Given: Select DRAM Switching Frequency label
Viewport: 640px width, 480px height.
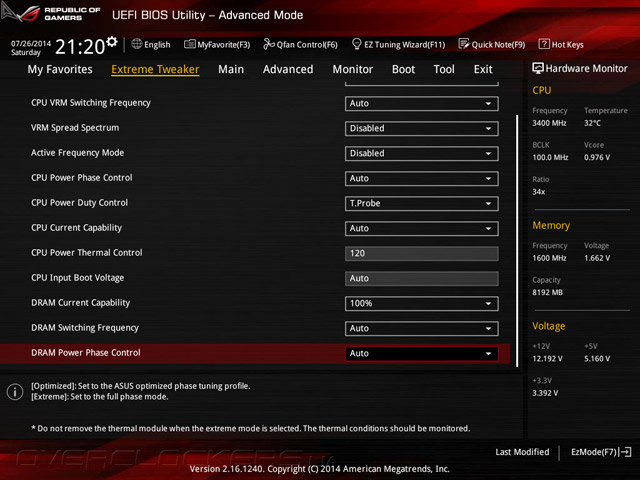Looking at the screenshot, I should tap(85, 327).
